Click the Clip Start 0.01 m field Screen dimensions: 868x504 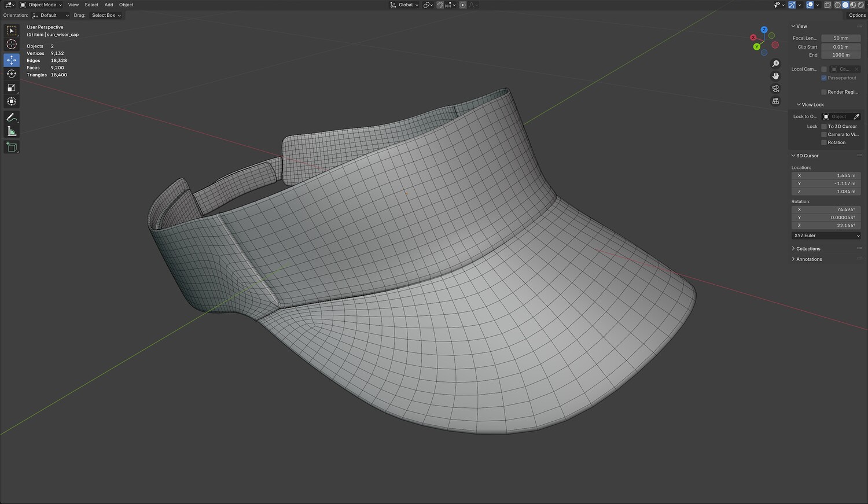tap(841, 47)
